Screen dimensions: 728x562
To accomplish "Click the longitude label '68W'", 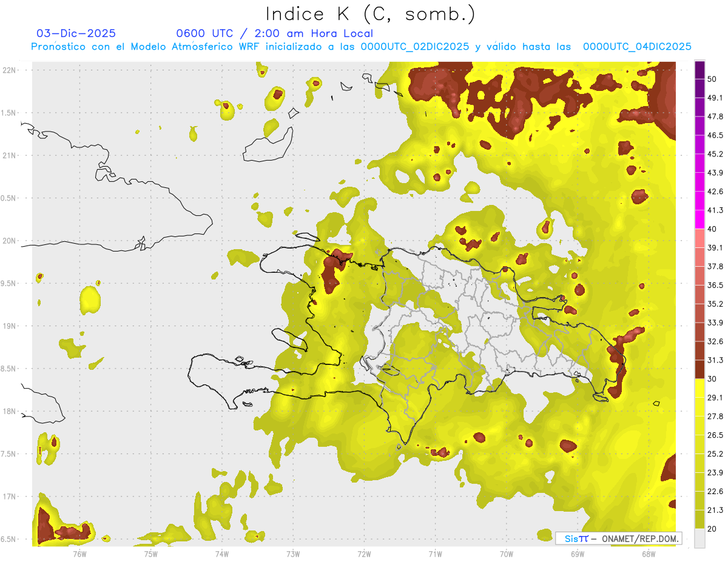I will tap(648, 553).
